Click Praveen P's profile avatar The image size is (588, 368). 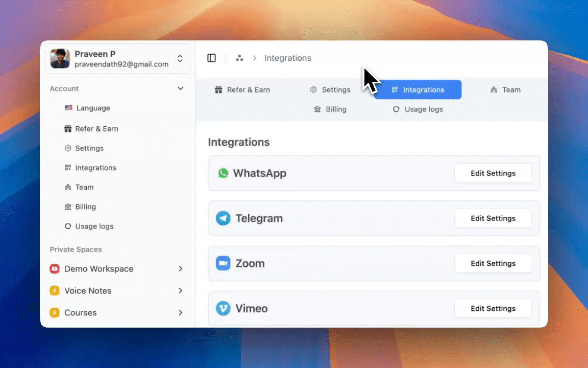pos(60,59)
